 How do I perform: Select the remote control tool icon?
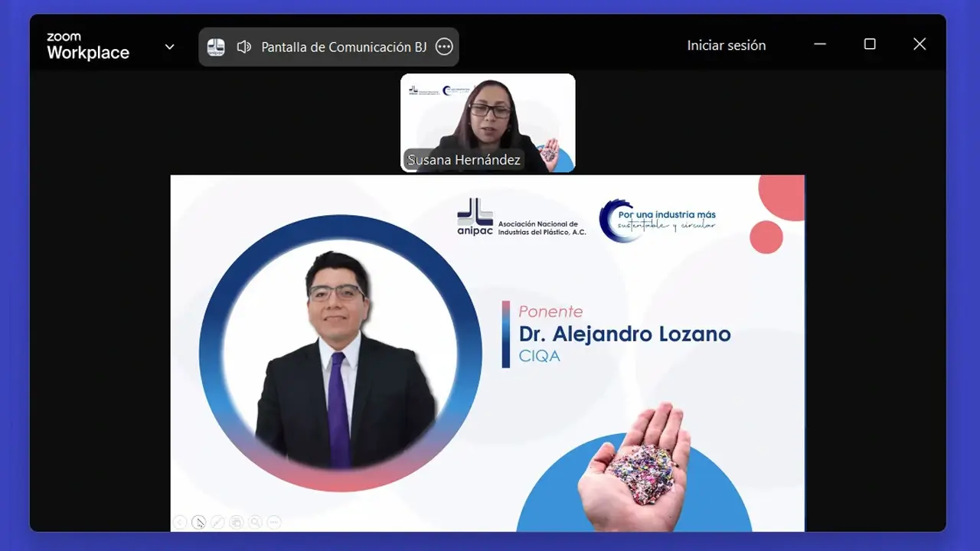(x=237, y=522)
